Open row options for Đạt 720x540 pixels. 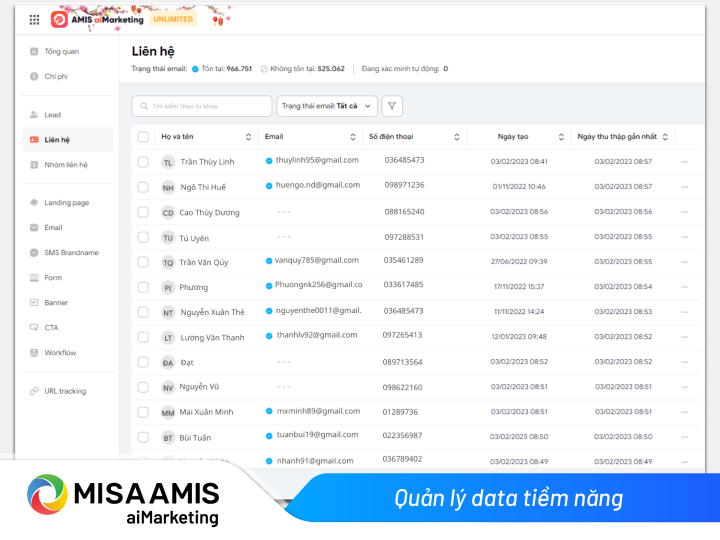[x=685, y=362]
